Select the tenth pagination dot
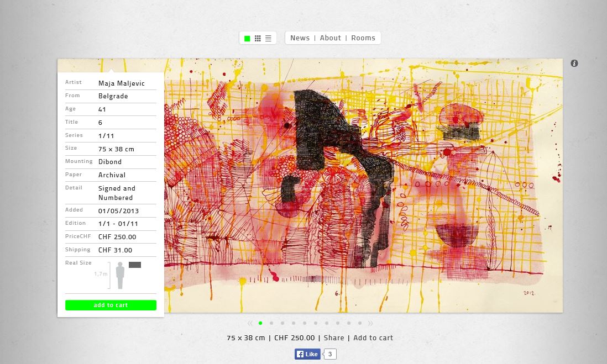The width and height of the screenshot is (607, 364). click(360, 323)
